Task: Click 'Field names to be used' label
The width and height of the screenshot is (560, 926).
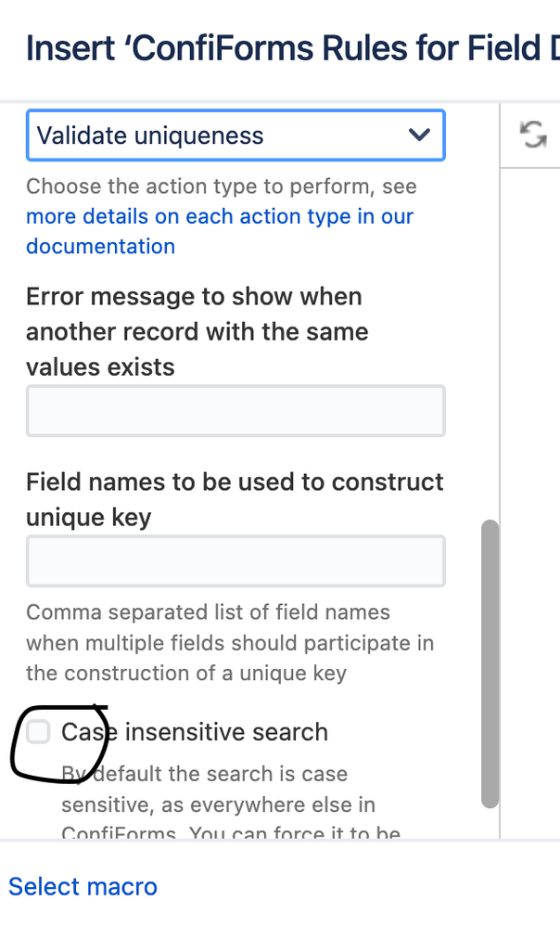Action: coord(235,499)
